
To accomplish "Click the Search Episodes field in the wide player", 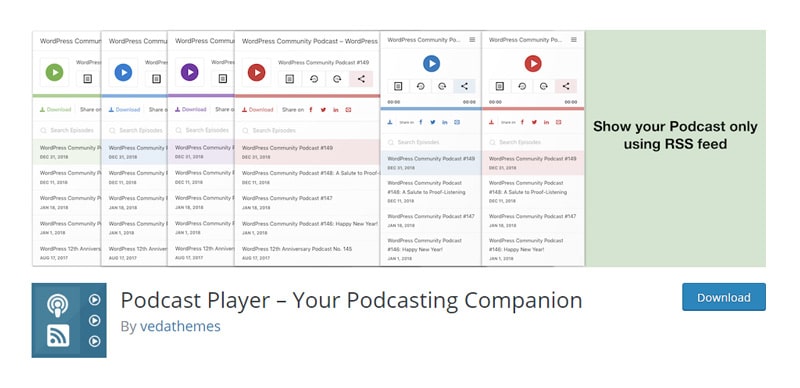I will pyautogui.click(x=307, y=130).
